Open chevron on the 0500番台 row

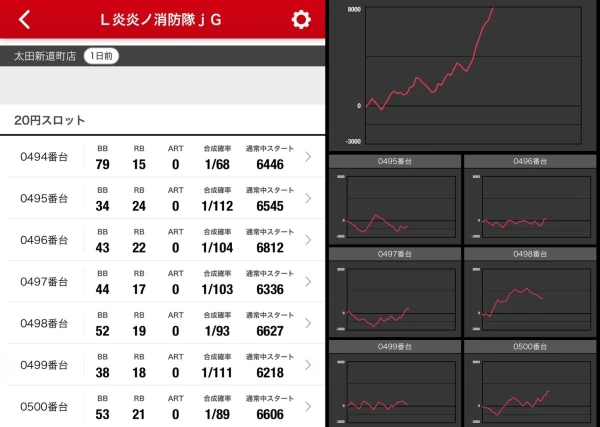(308, 407)
